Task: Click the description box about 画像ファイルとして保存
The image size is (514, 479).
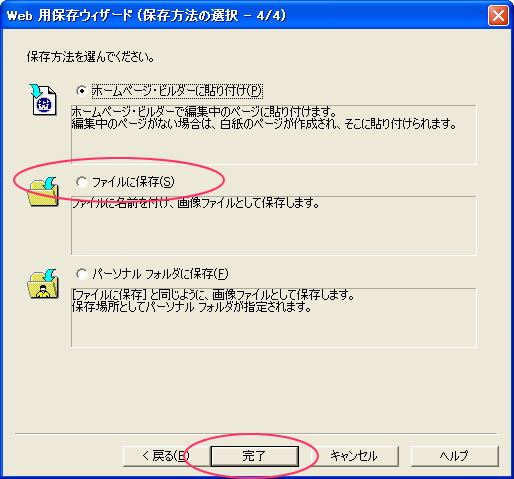Action: pos(274,226)
